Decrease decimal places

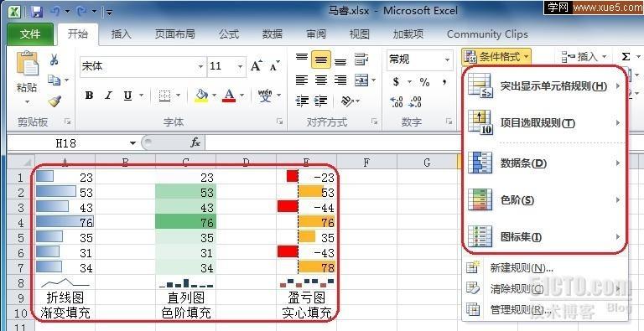coord(416,101)
